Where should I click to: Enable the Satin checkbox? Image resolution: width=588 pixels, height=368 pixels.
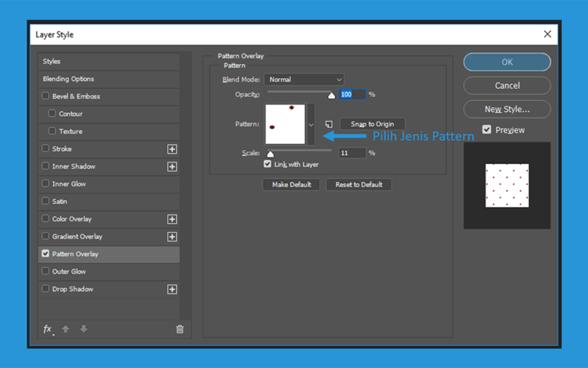(46, 201)
